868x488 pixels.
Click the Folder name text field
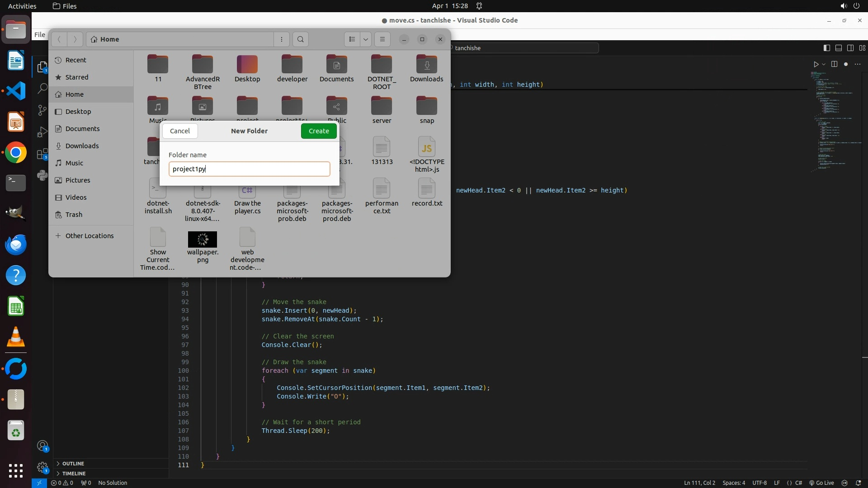[249, 169]
